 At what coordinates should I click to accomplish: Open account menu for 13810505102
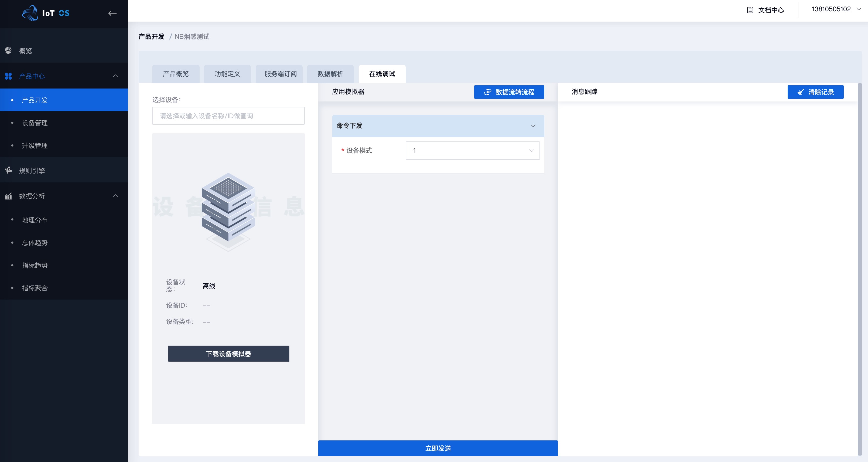tap(836, 9)
